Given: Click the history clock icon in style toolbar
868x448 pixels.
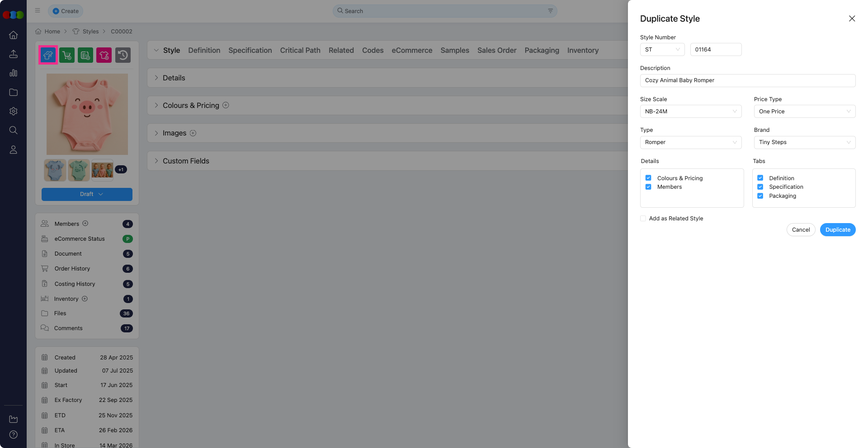Looking at the screenshot, I should pyautogui.click(x=123, y=55).
